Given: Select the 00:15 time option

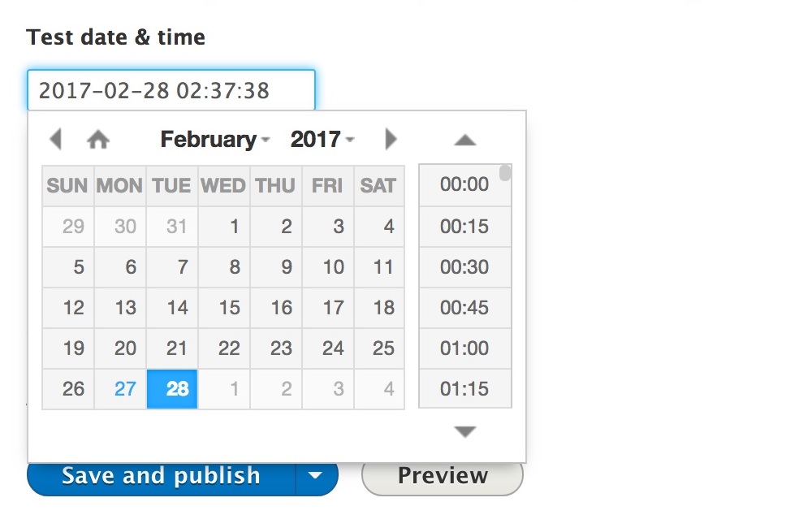Looking at the screenshot, I should [464, 226].
